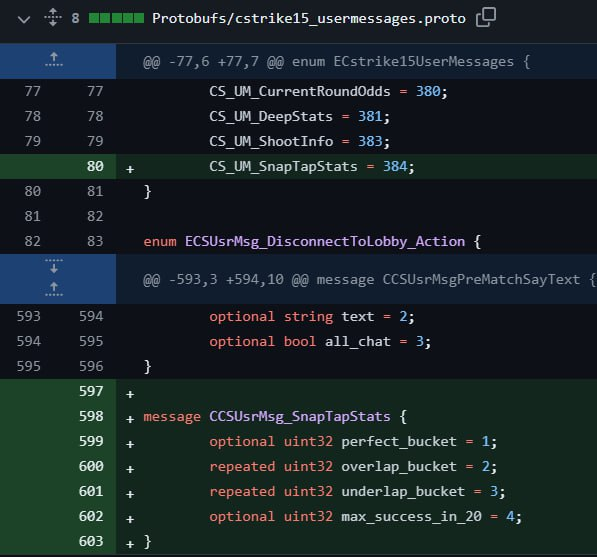Select added line number 80
The width and height of the screenshot is (597, 557).
point(95,166)
